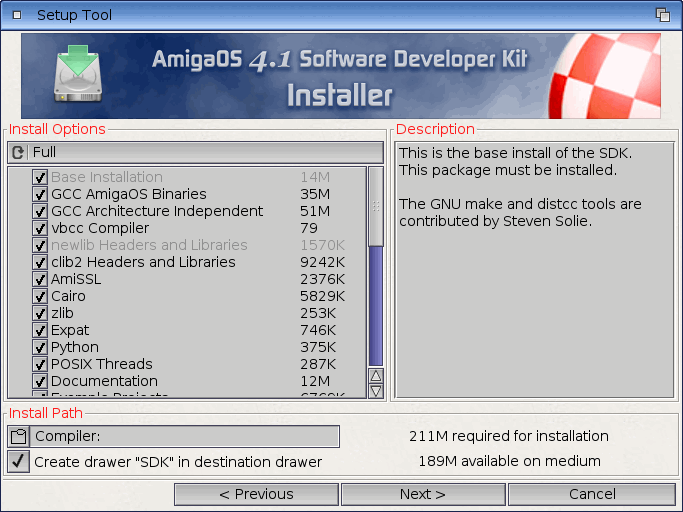
Task: Click the lower scrollbar track area
Action: click(376, 306)
